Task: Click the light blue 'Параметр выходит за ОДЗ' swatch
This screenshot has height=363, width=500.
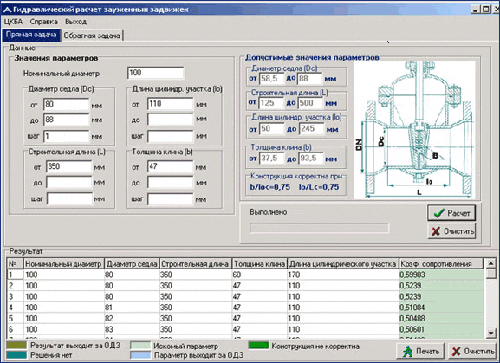Action: [x=140, y=355]
